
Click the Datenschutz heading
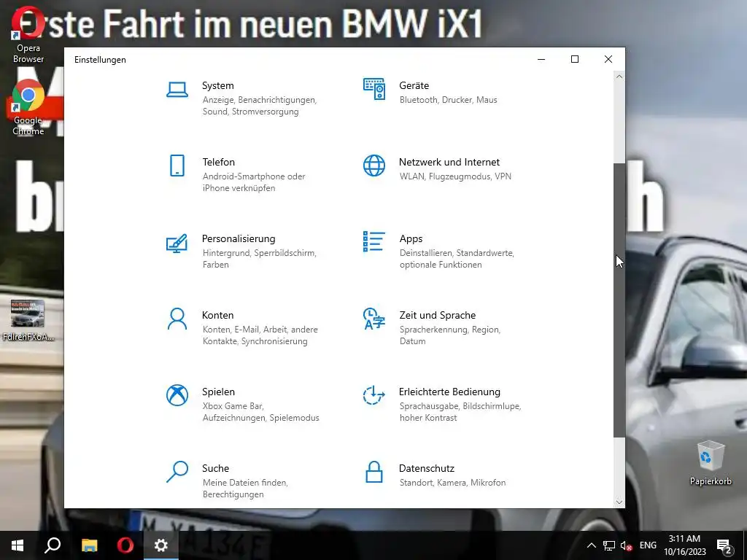point(426,469)
